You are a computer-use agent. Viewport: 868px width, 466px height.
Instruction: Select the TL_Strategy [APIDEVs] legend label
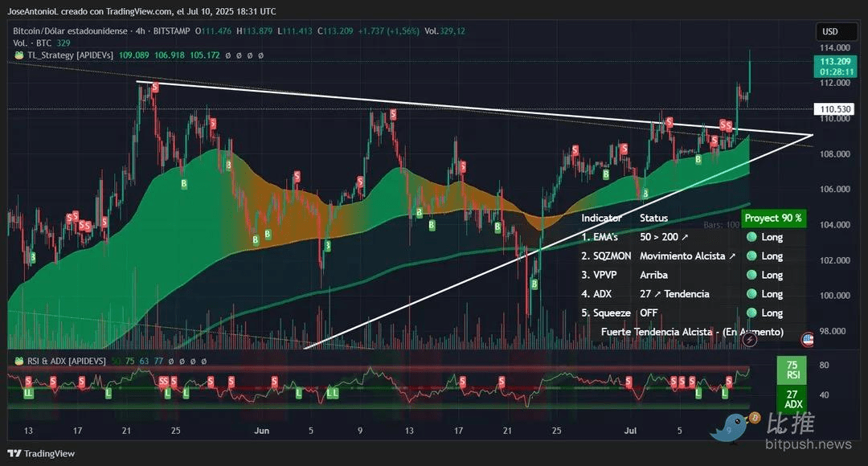click(x=70, y=55)
